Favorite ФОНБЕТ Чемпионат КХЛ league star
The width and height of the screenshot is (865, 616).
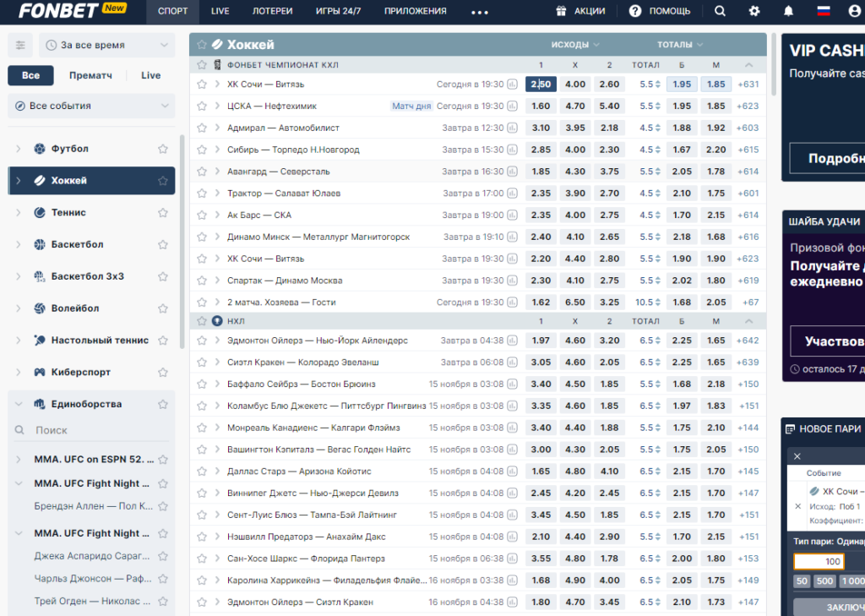pos(202,64)
